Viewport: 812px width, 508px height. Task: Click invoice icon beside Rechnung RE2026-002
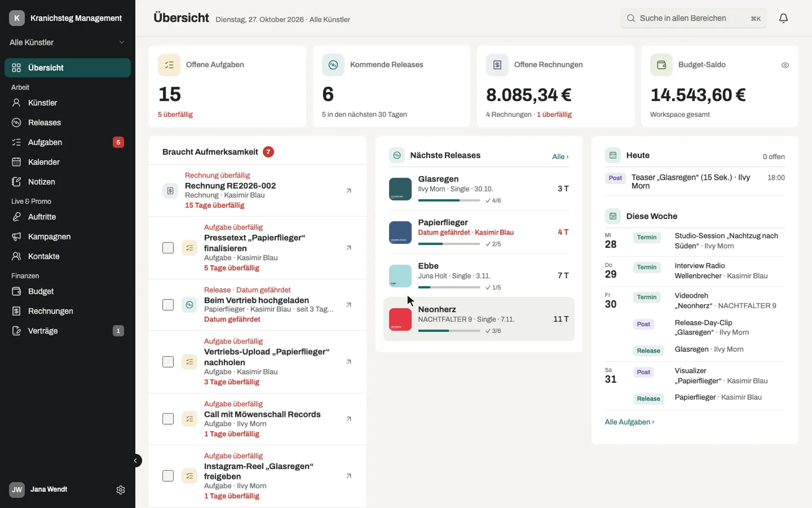pos(170,190)
